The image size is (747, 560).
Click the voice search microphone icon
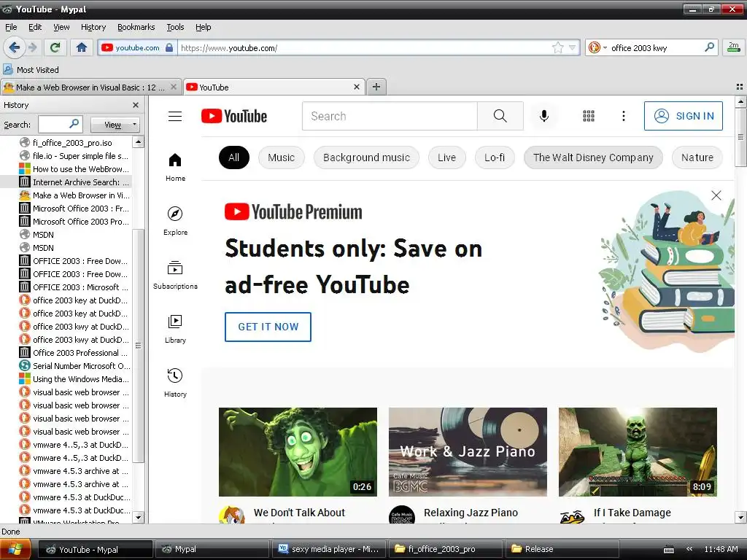coord(543,116)
